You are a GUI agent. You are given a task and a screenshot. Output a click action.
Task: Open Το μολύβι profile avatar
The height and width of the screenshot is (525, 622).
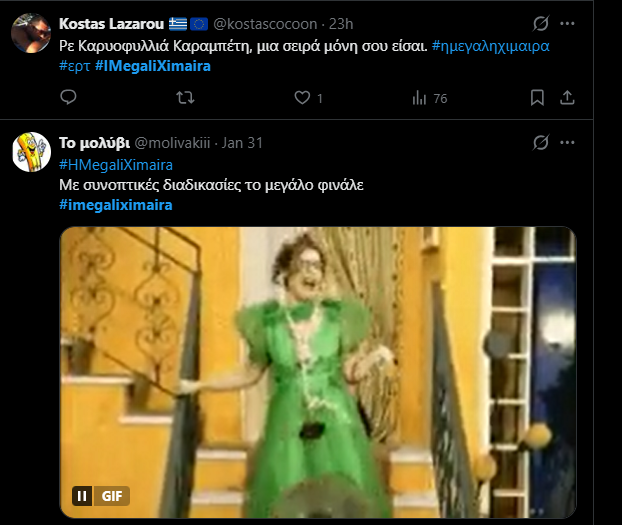tap(30, 152)
